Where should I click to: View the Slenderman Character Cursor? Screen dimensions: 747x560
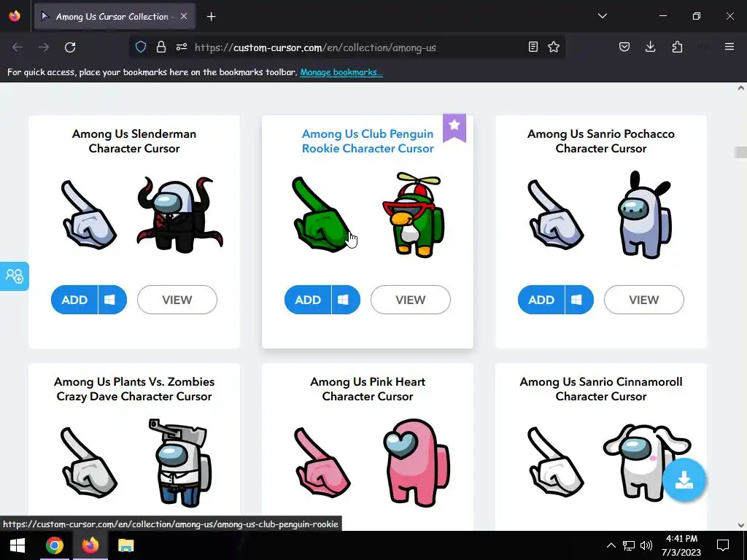[x=177, y=300]
